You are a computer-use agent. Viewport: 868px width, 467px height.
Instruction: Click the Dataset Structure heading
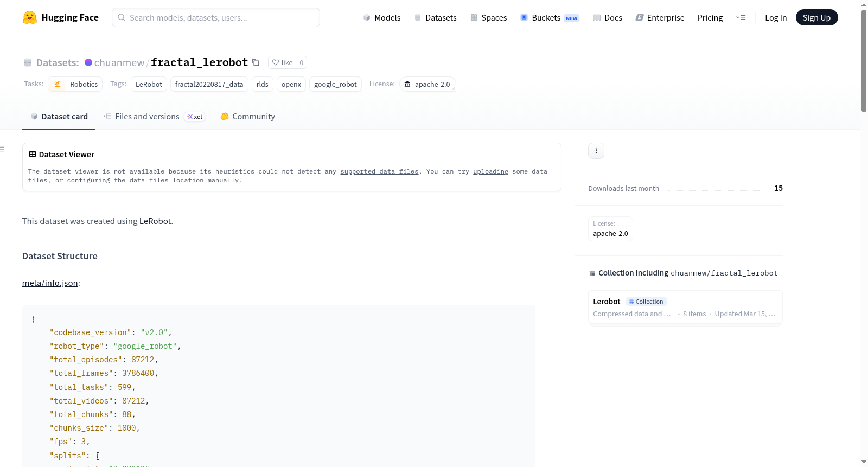[x=60, y=256]
